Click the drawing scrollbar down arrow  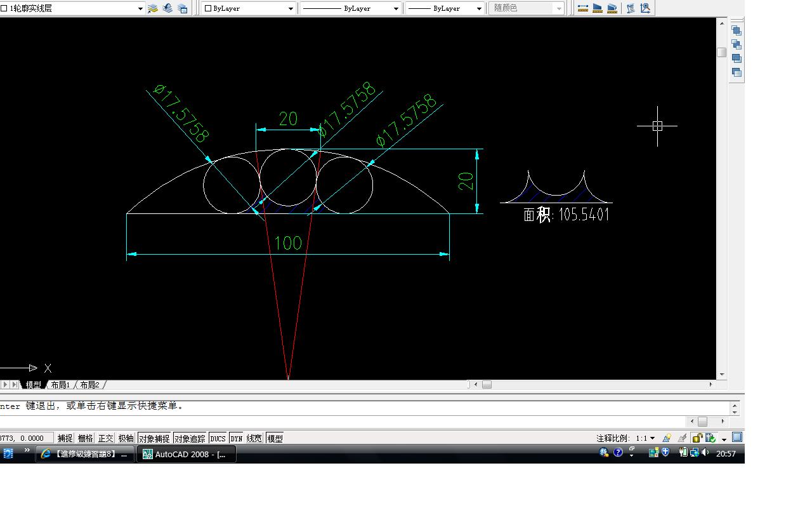(x=721, y=375)
